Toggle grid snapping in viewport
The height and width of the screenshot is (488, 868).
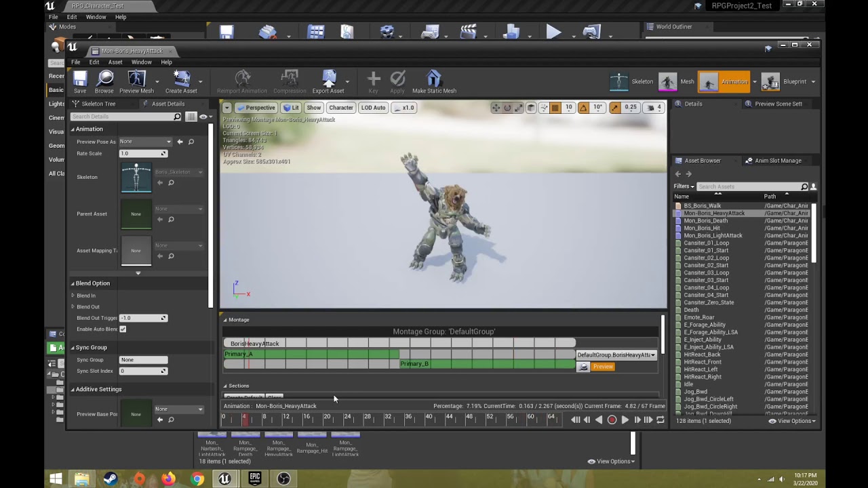(x=555, y=108)
